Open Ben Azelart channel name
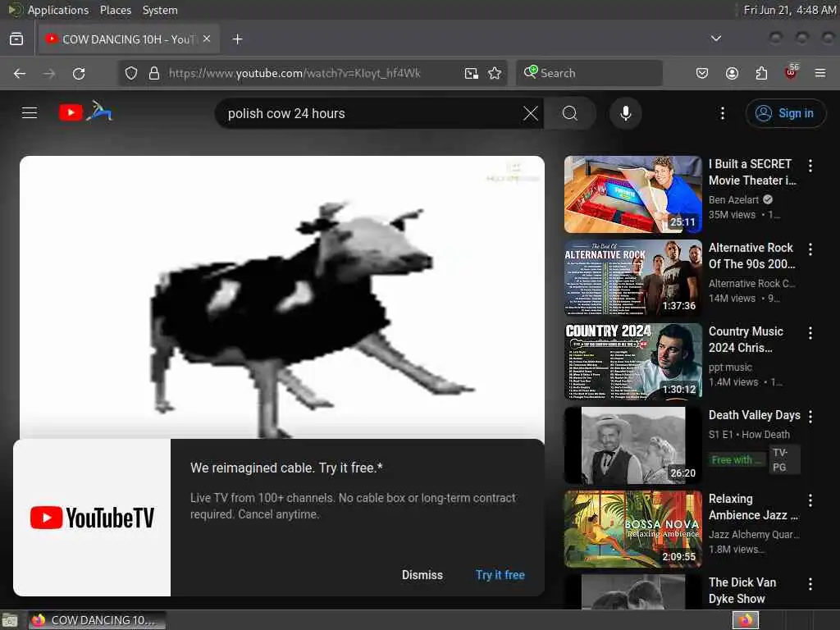 tap(733, 200)
